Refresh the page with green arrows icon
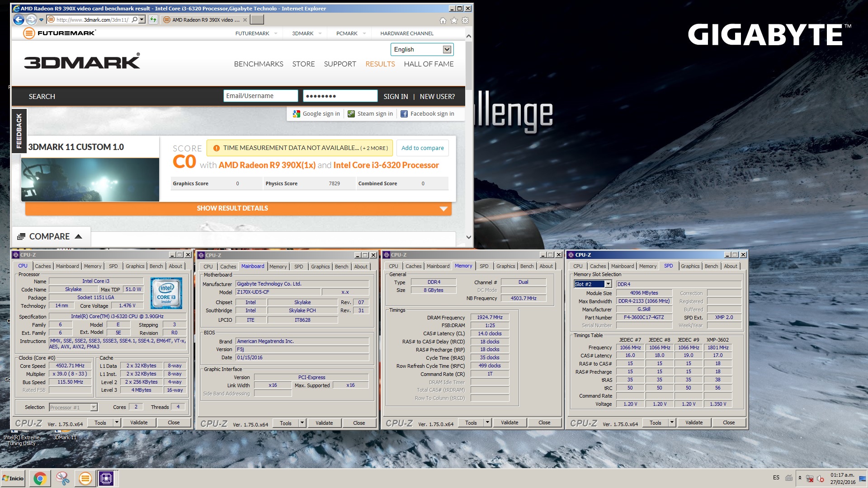The height and width of the screenshot is (488, 868). (153, 19)
